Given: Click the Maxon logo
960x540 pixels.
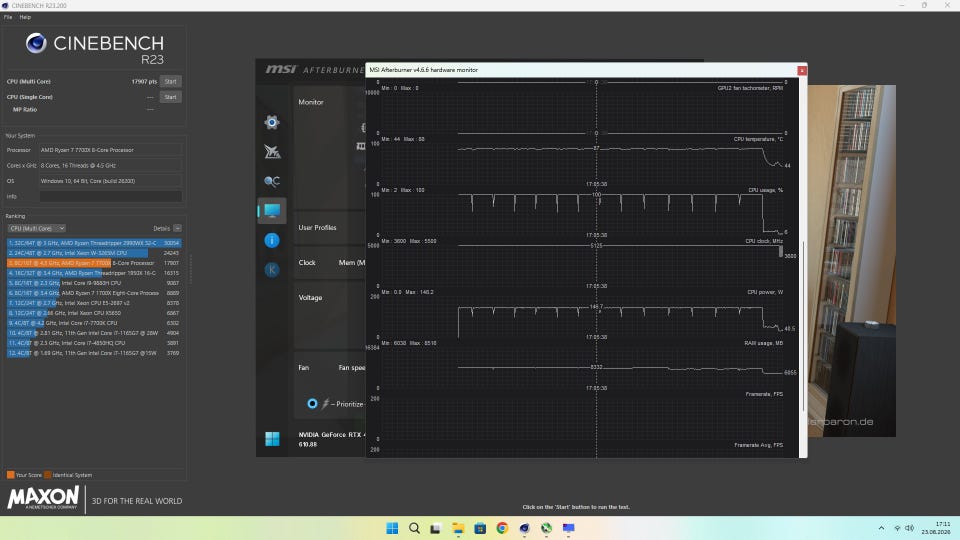Looking at the screenshot, I should [x=43, y=498].
